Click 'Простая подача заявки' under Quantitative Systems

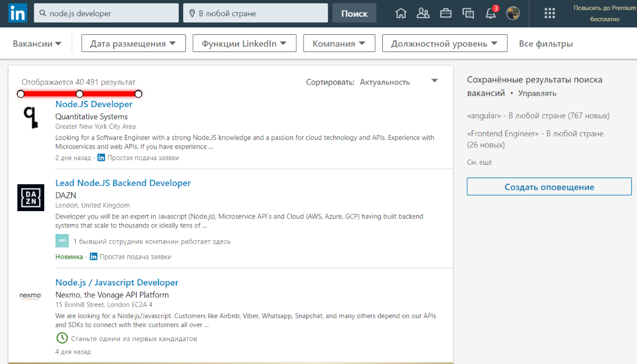143,157
